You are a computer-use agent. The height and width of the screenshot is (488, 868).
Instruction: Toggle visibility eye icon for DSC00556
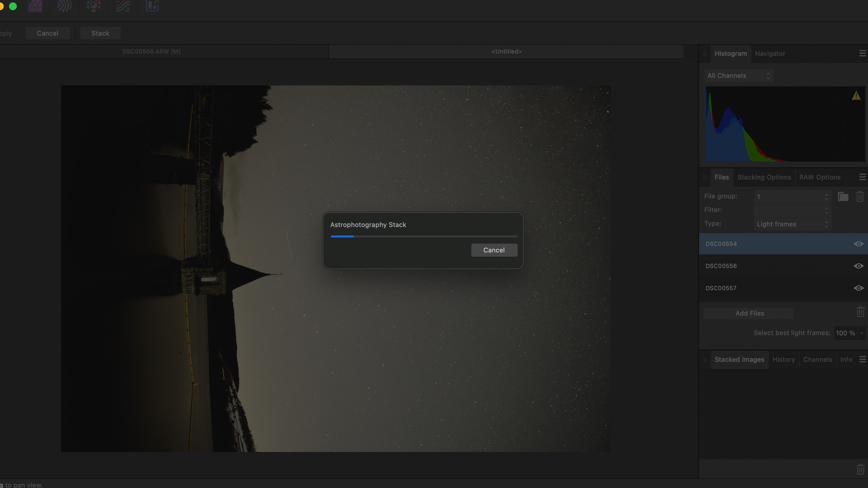859,266
